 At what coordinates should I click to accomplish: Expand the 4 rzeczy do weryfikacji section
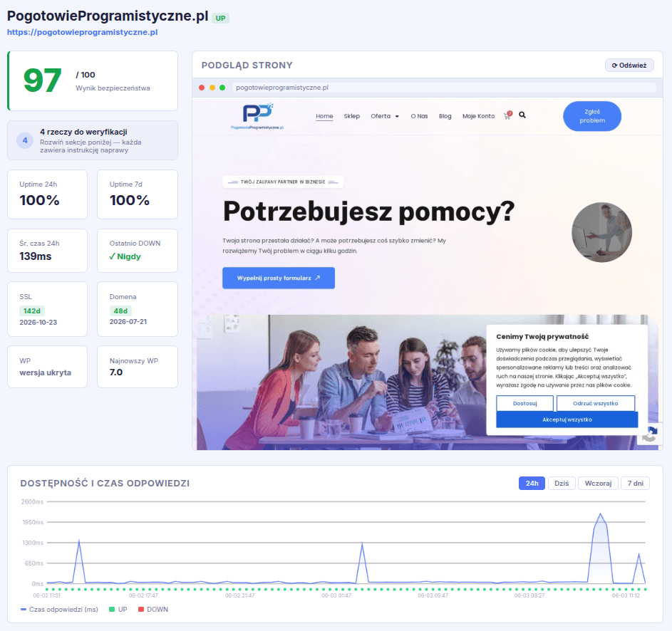(93, 140)
